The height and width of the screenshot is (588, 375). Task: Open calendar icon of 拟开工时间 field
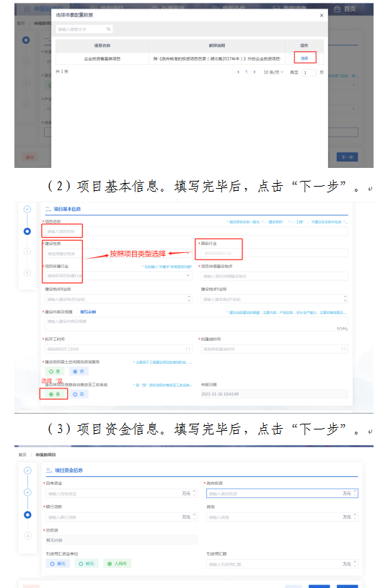coord(188,349)
